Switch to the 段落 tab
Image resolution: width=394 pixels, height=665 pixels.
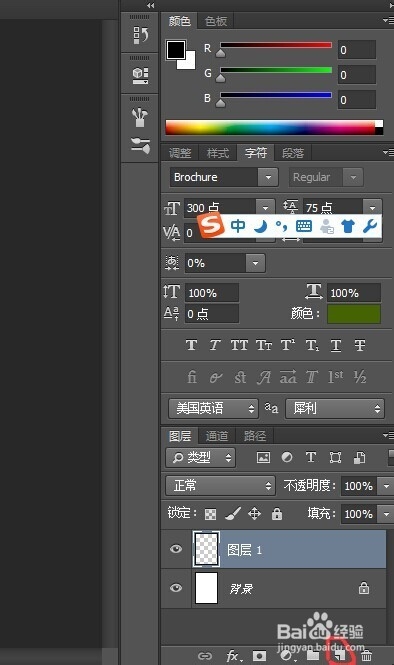pyautogui.click(x=293, y=153)
